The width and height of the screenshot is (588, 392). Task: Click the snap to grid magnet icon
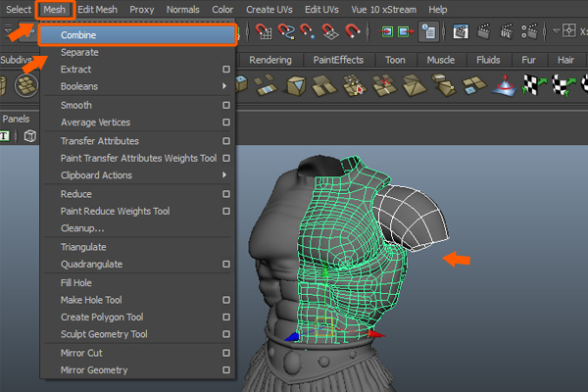[265, 31]
